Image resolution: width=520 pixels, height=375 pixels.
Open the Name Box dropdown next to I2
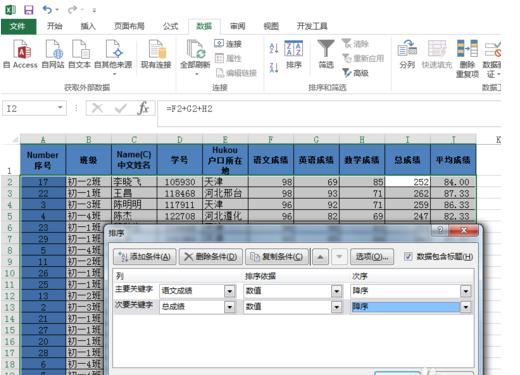coord(60,108)
